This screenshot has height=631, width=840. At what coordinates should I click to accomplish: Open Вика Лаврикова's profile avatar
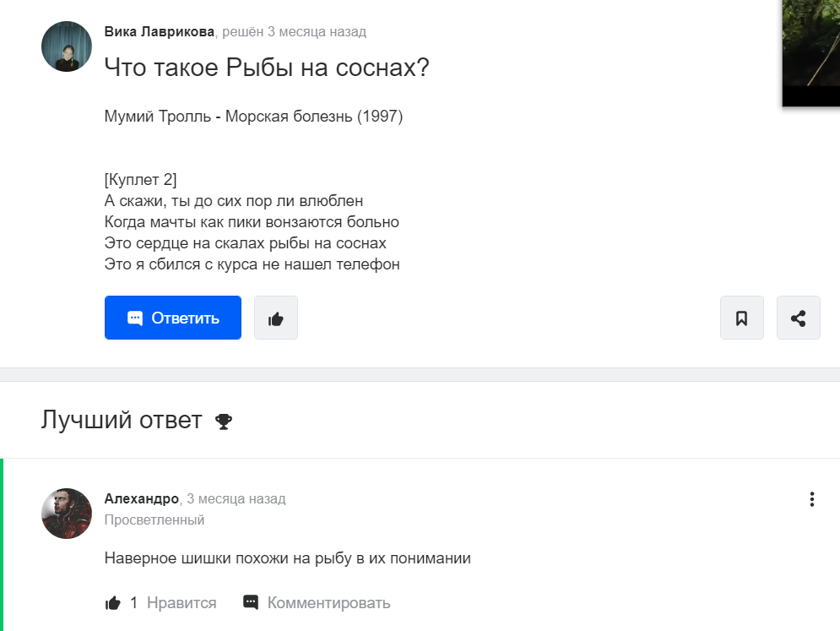pos(67,46)
